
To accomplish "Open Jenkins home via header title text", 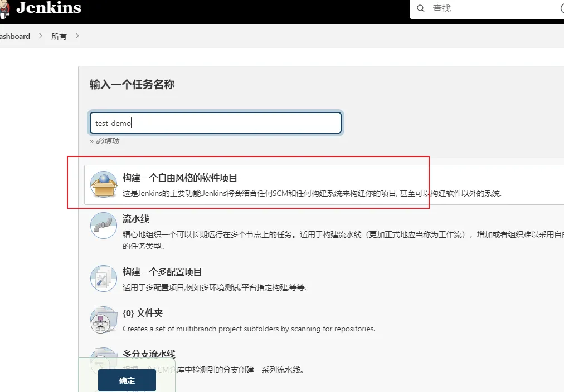I will click(48, 8).
